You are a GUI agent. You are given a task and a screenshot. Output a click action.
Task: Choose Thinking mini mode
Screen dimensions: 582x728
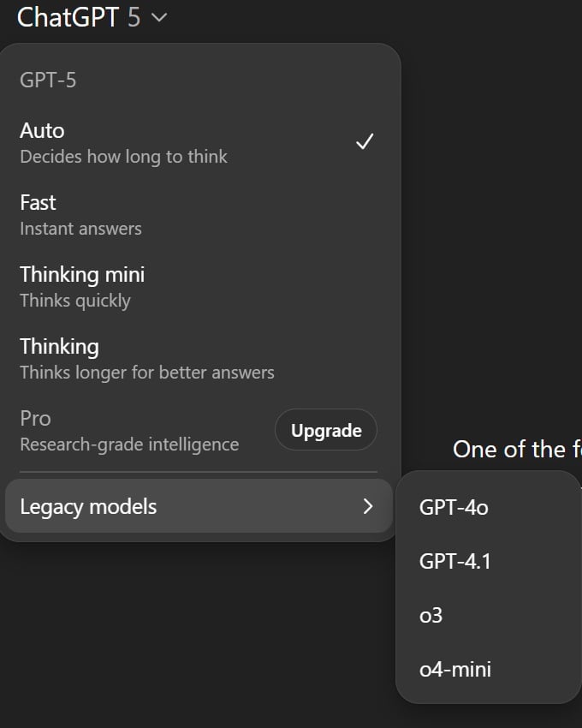tap(81, 275)
